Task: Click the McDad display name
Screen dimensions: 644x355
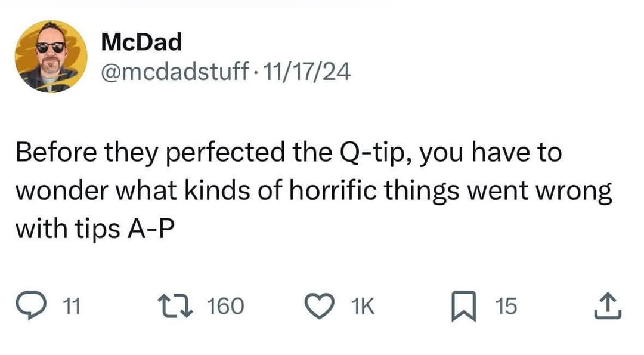Action: (x=141, y=42)
